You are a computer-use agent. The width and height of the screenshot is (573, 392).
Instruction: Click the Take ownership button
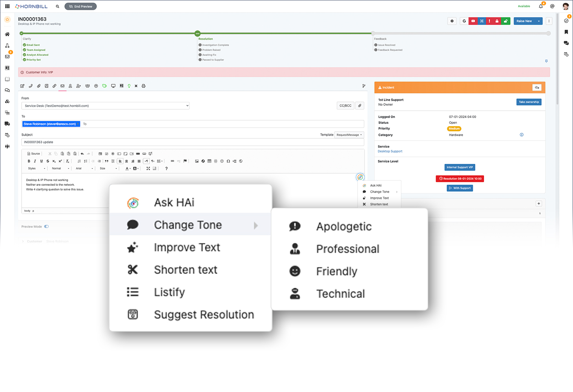pyautogui.click(x=529, y=102)
